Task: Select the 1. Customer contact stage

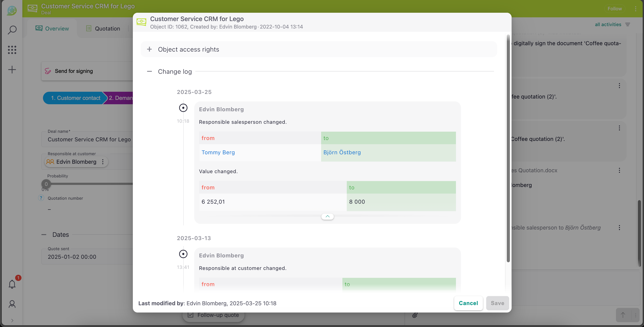Action: coord(75,98)
